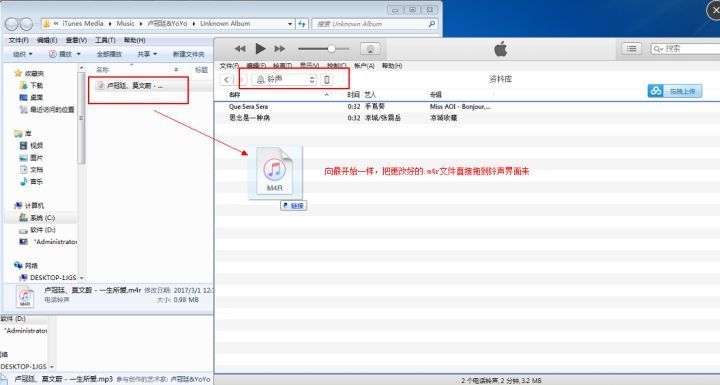Skip to previous track in iTunes
The image size is (720, 385).
[240, 48]
